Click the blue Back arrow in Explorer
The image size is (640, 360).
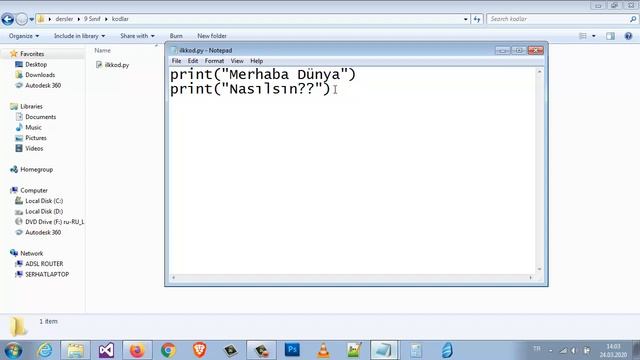click(7, 19)
